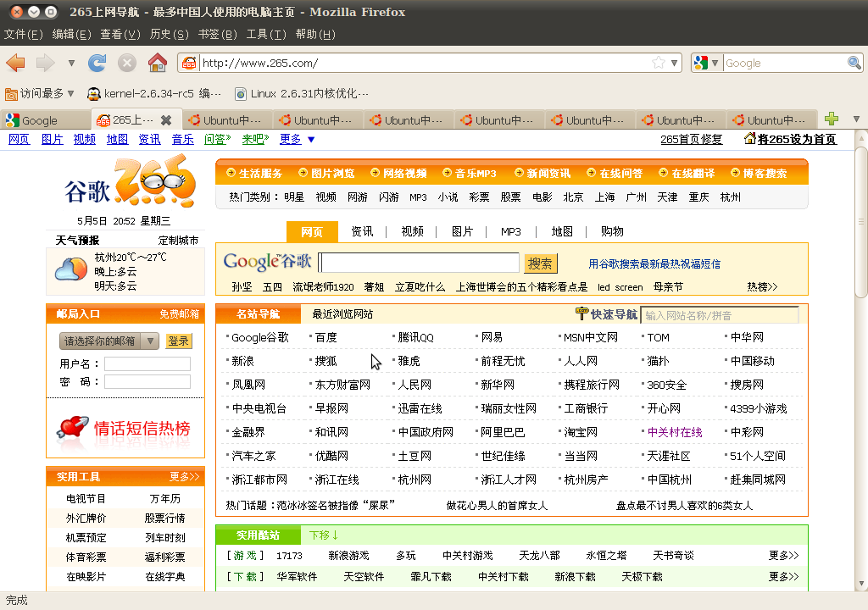This screenshot has height=610, width=868.
Task: Click the 265 site favicon in the address bar
Action: click(x=189, y=63)
